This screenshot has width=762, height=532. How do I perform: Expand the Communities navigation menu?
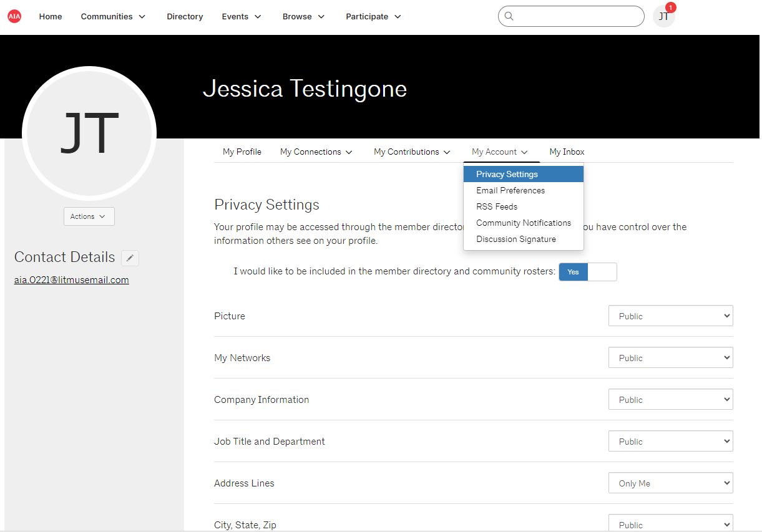112,16
